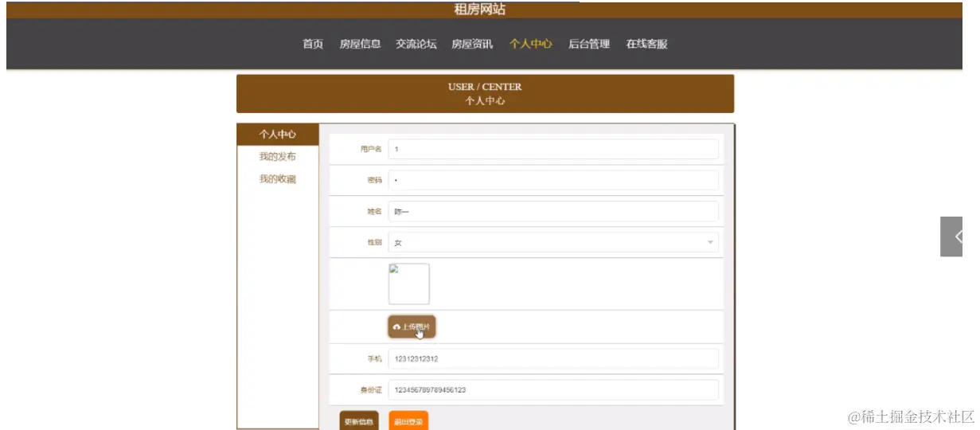Click the cloud upload icon on 上传图片
This screenshot has width=980, height=430.
click(396, 327)
